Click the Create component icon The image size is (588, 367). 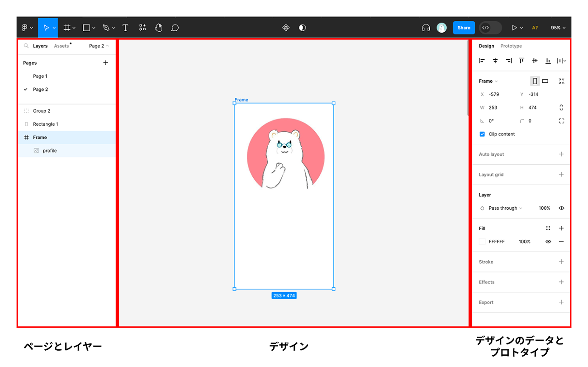tap(286, 28)
